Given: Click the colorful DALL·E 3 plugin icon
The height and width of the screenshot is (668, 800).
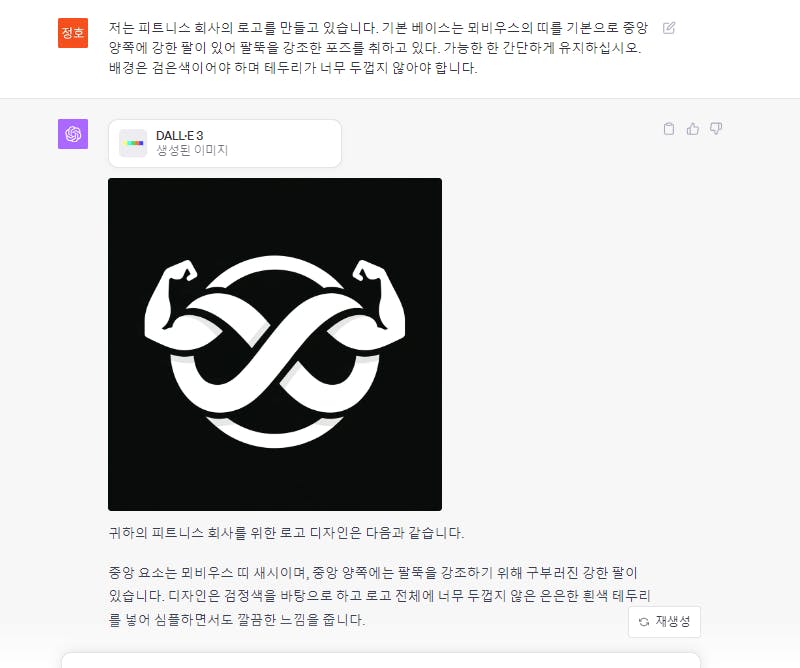Looking at the screenshot, I should pos(133,143).
